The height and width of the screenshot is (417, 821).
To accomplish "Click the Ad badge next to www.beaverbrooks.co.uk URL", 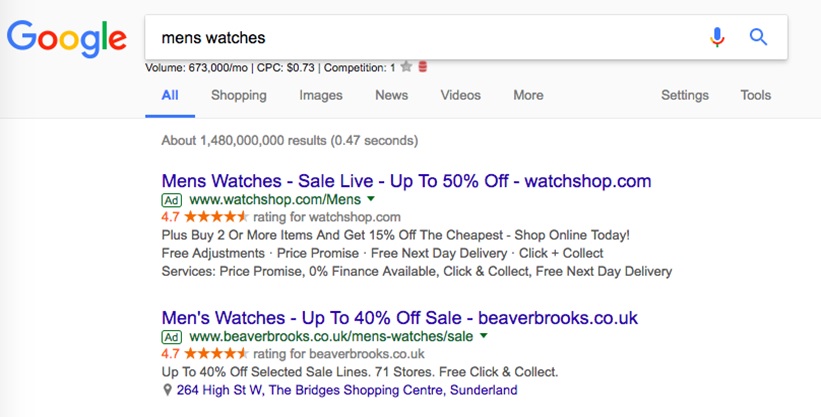I will coord(172,337).
